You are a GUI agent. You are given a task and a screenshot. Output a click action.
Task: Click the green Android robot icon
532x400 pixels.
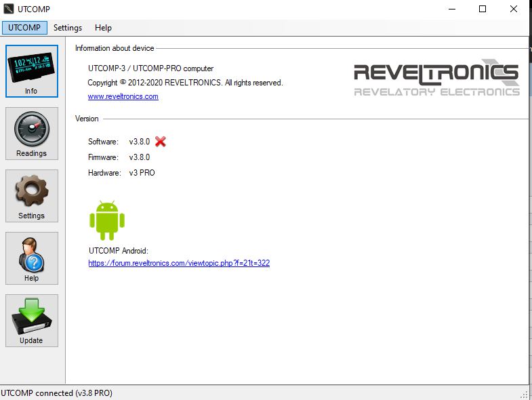pyautogui.click(x=107, y=220)
